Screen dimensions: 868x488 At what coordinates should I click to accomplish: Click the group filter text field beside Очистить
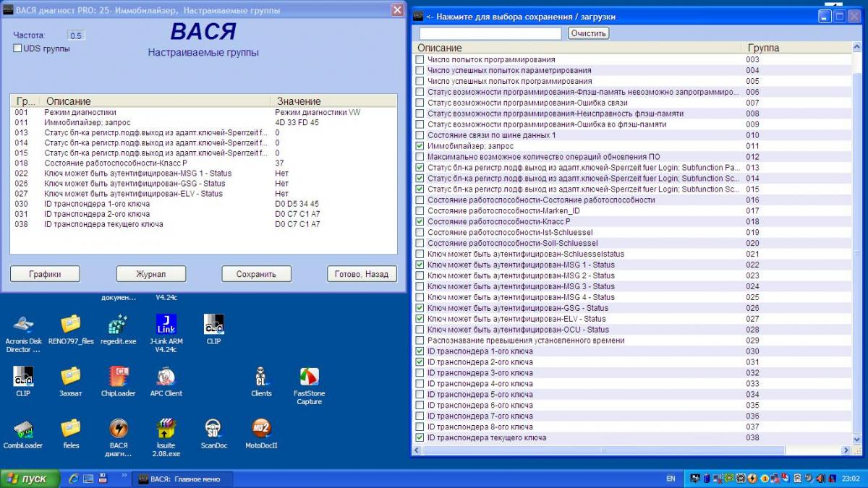coord(490,33)
